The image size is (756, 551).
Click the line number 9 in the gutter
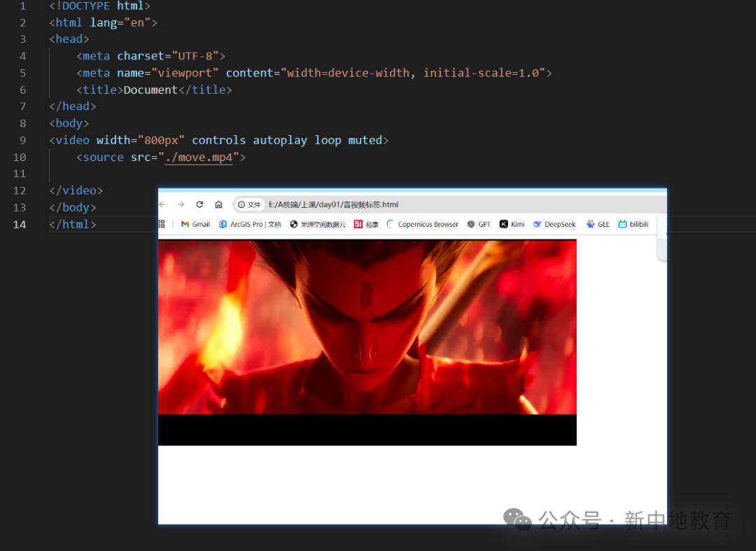tap(22, 140)
